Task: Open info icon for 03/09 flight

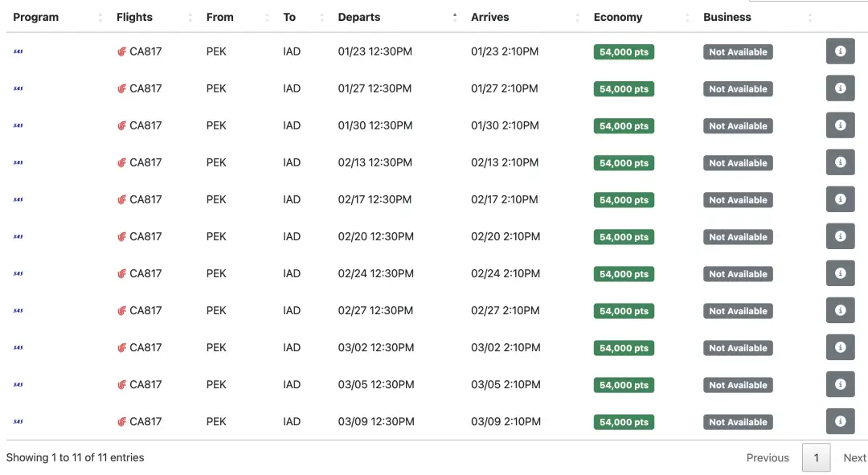Action: (841, 421)
